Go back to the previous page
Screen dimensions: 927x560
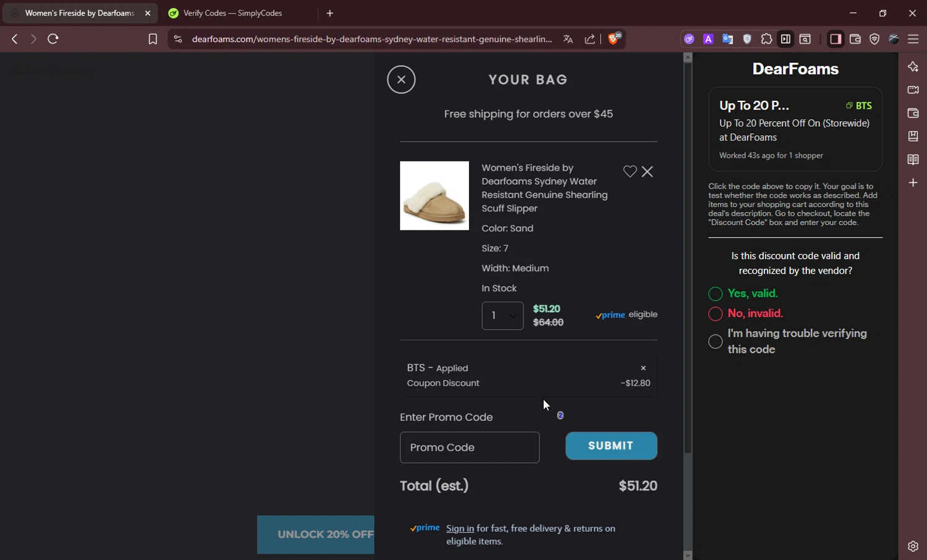pos(15,39)
